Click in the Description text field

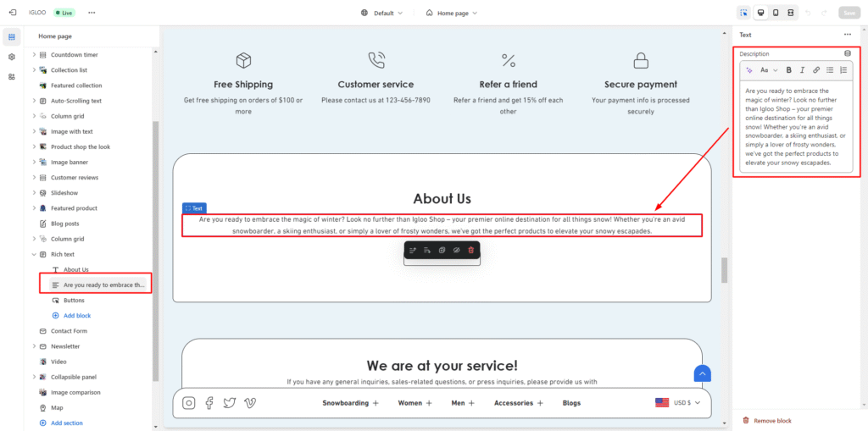(795, 127)
